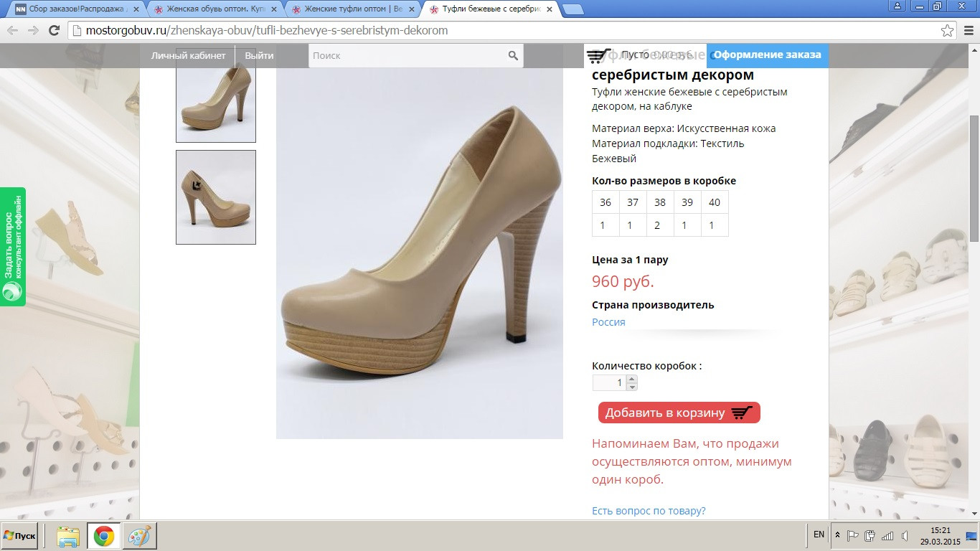Click the magnifier icon in the site search
Image resolution: width=980 pixels, height=551 pixels.
coord(513,55)
